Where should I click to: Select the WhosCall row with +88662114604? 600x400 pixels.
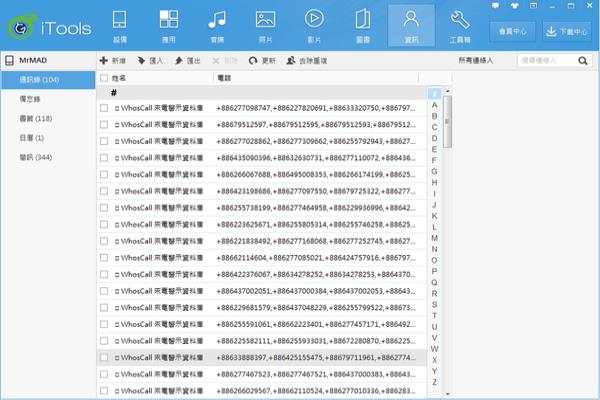262,258
